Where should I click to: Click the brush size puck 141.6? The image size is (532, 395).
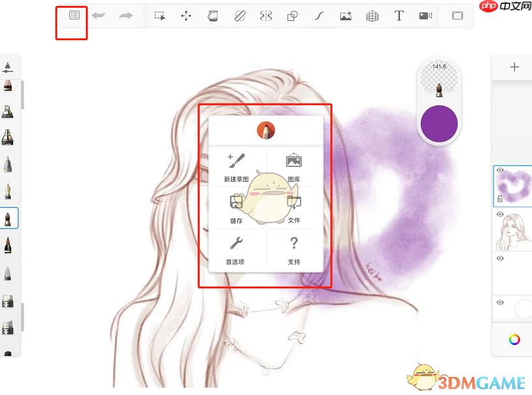point(439,79)
